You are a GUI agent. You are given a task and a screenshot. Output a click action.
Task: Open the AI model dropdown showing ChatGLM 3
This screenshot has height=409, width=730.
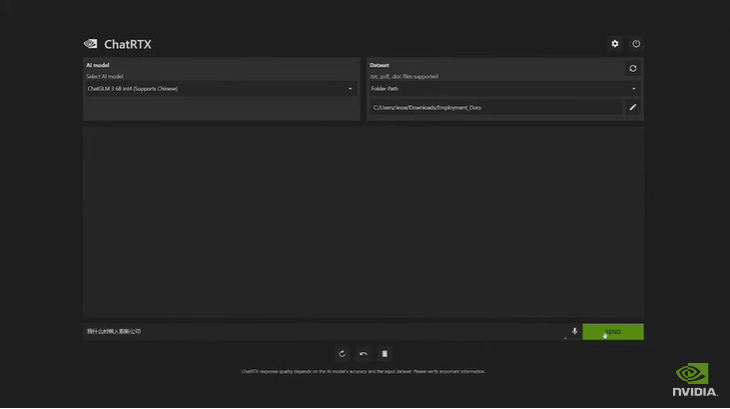(220, 89)
